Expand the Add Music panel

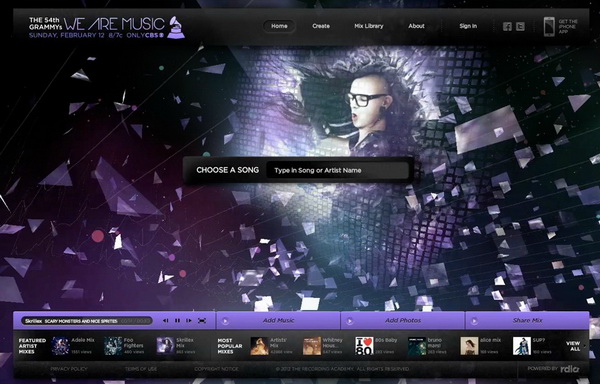point(278,321)
